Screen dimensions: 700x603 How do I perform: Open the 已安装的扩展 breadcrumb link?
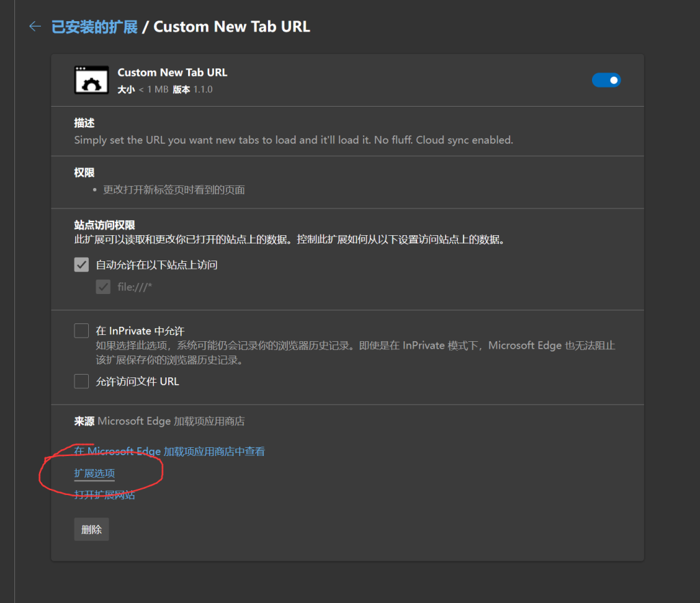(94, 27)
